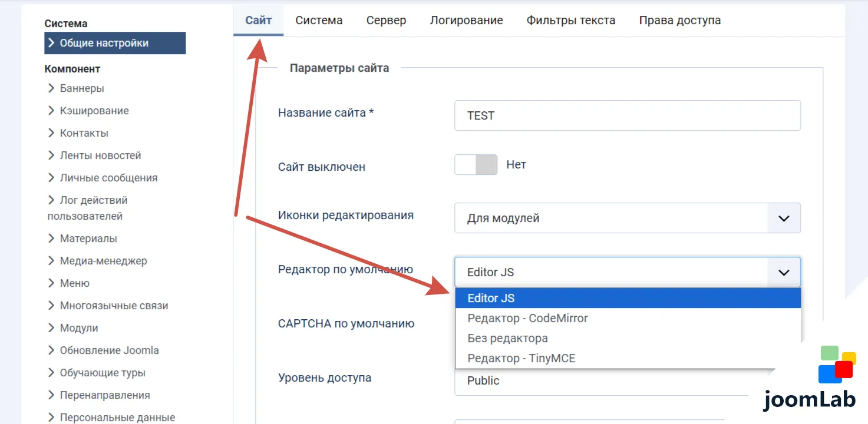Open the Логирование tab
This screenshot has height=424, width=868.
click(466, 20)
